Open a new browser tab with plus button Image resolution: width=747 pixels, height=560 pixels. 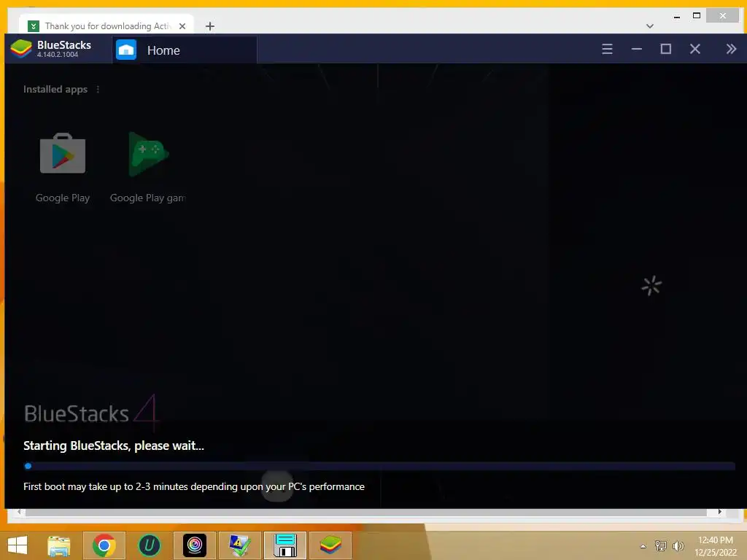click(x=210, y=26)
